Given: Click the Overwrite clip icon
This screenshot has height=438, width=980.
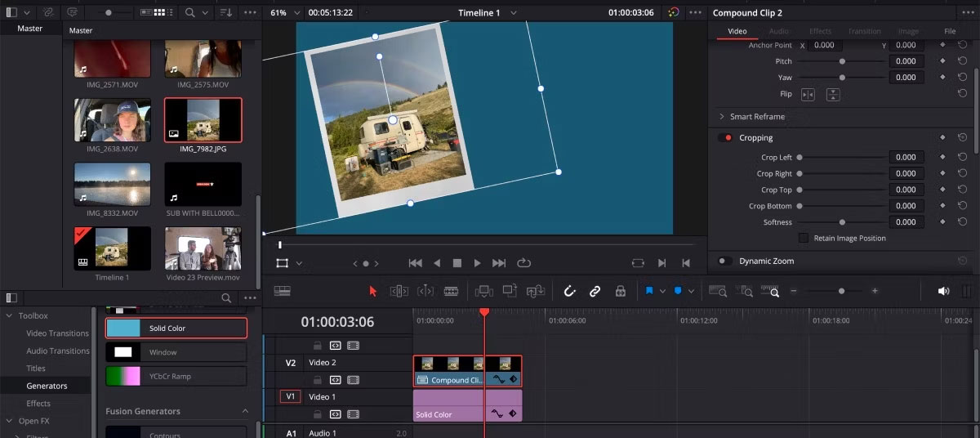Looking at the screenshot, I should 510,291.
